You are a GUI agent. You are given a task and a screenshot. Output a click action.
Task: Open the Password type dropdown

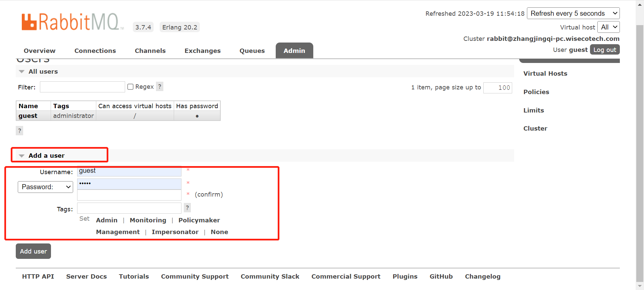click(45, 187)
